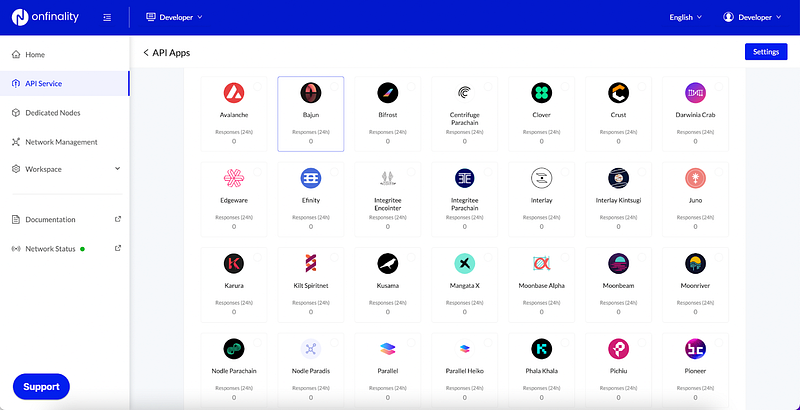Click the Integritee Parachain logo
Image resolution: width=800 pixels, height=410 pixels.
point(464,178)
